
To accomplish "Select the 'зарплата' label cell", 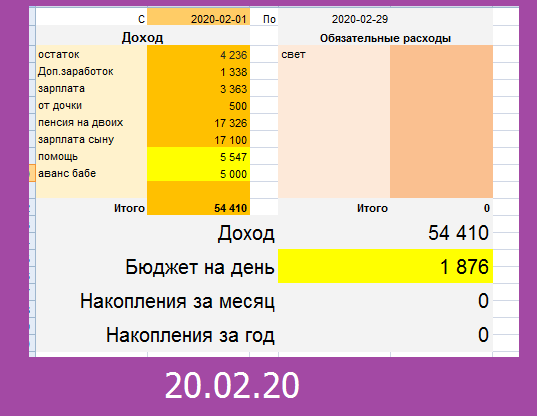I will click(x=91, y=88).
